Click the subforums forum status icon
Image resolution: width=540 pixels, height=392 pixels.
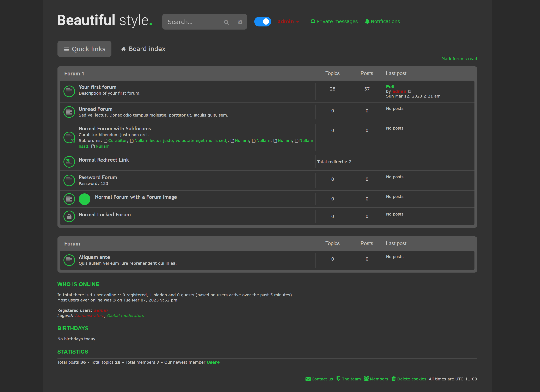click(69, 138)
